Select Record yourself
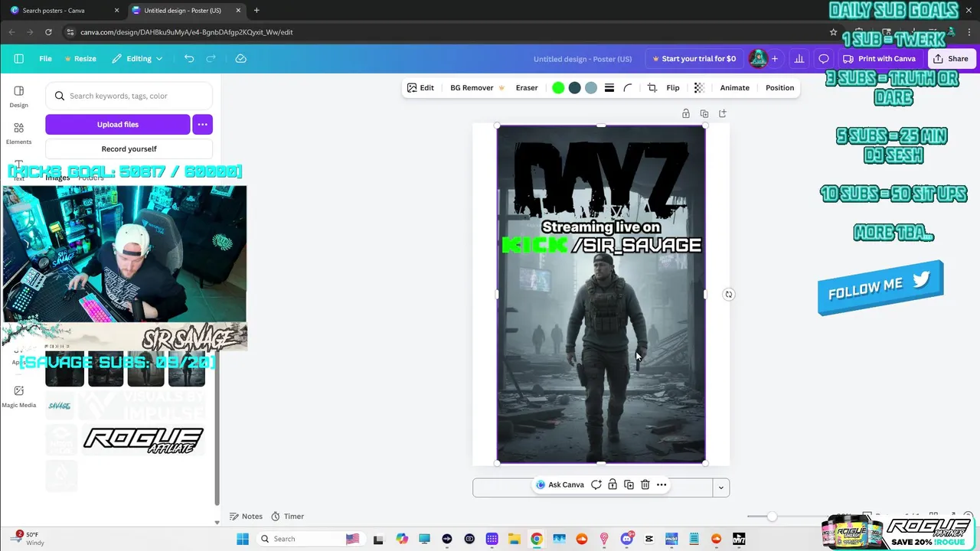980x551 pixels. click(129, 148)
